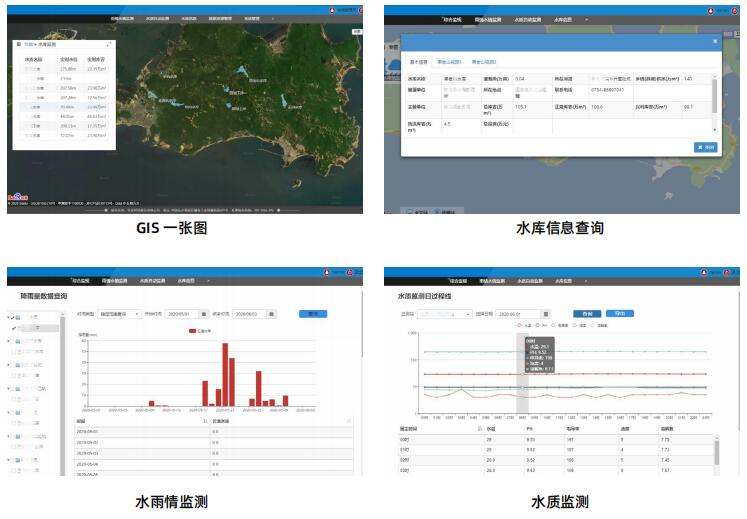
Task: Click blue 关闭 button in reservoir dialog
Action: point(704,146)
